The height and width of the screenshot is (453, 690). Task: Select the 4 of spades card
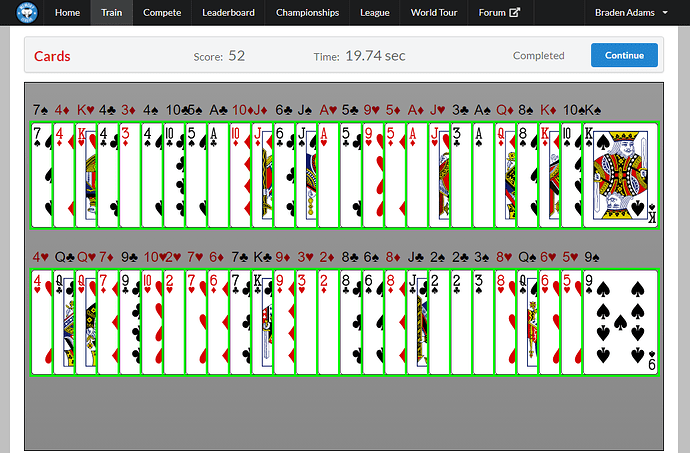[152, 175]
